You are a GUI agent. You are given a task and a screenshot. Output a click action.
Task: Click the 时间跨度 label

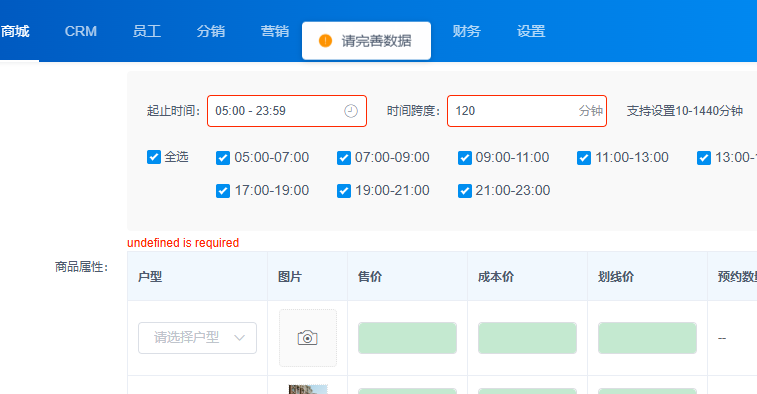[x=414, y=111]
